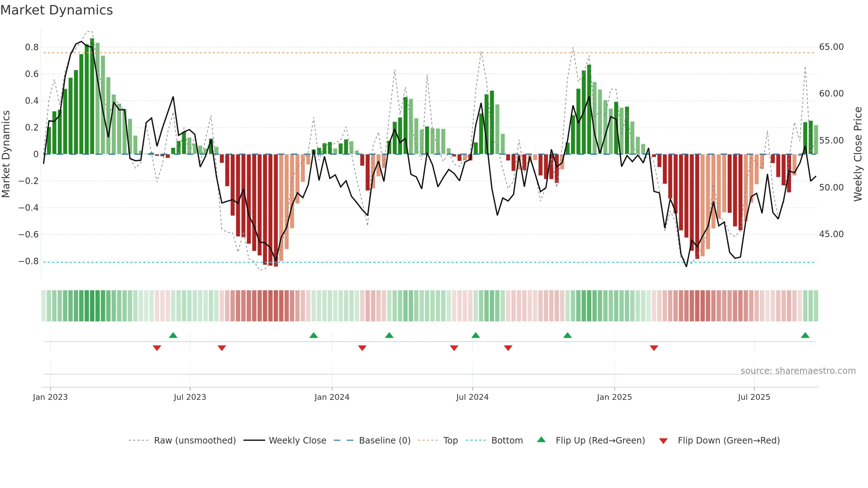Click the −0.4 left axis tick label

(29, 208)
